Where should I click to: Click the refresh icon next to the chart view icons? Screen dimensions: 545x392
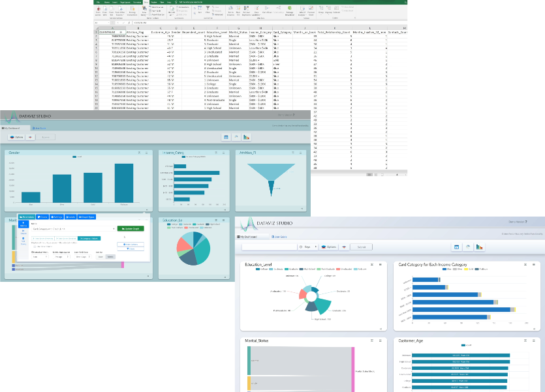click(x=235, y=138)
